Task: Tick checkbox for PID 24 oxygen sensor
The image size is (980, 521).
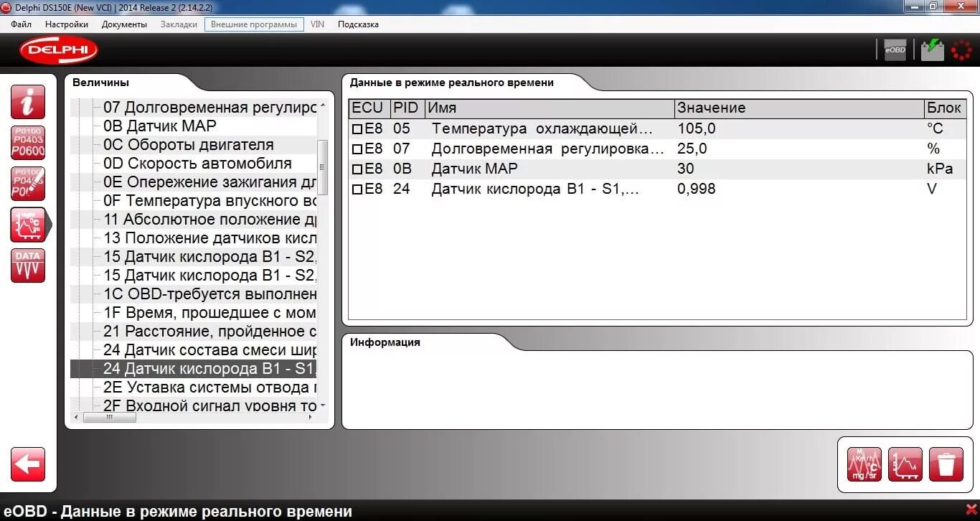Action: [x=357, y=189]
